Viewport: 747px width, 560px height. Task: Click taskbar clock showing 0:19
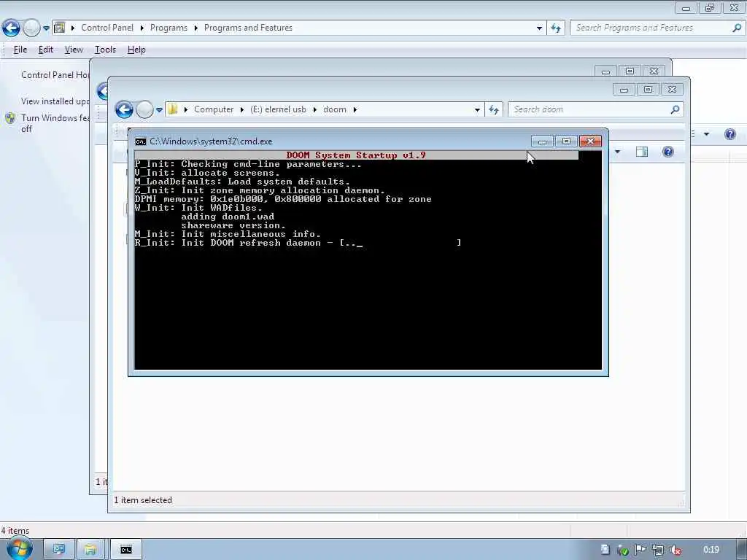[x=711, y=550]
